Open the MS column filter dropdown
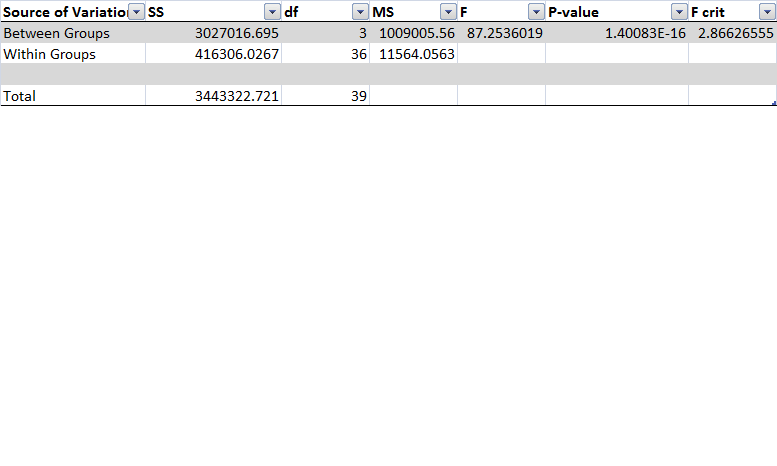Viewport: 777px width, 466px height. pos(447,12)
